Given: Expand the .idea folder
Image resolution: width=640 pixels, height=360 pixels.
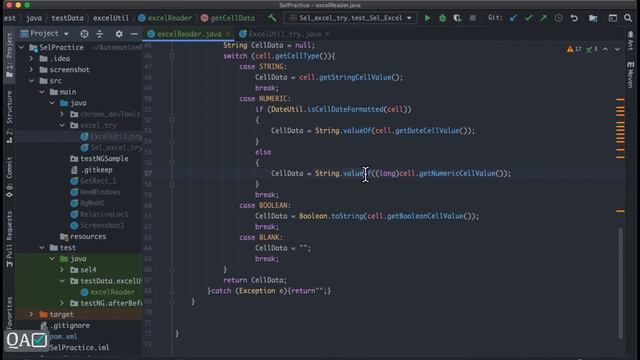Looking at the screenshot, I should (31, 58).
